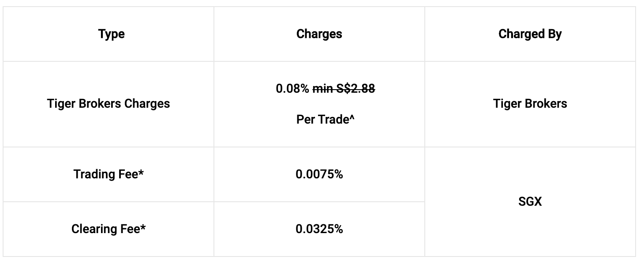The width and height of the screenshot is (644, 264).
Task: Click the word By in the Charged By header
Action: click(x=555, y=34)
